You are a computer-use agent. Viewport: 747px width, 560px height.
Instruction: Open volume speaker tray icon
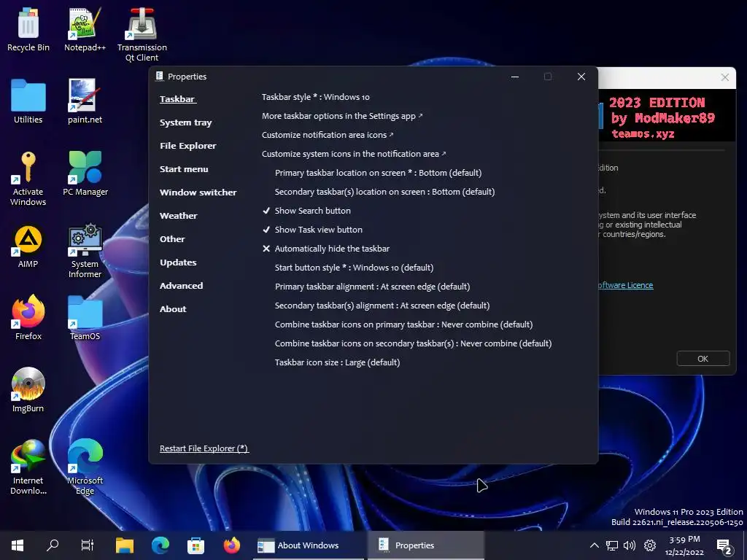click(x=630, y=545)
